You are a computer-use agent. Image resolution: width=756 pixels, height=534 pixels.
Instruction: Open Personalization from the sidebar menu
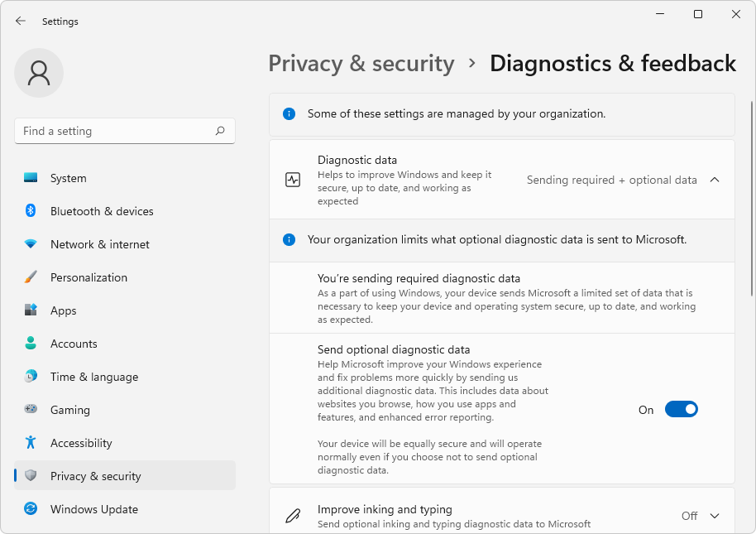pyautogui.click(x=87, y=277)
